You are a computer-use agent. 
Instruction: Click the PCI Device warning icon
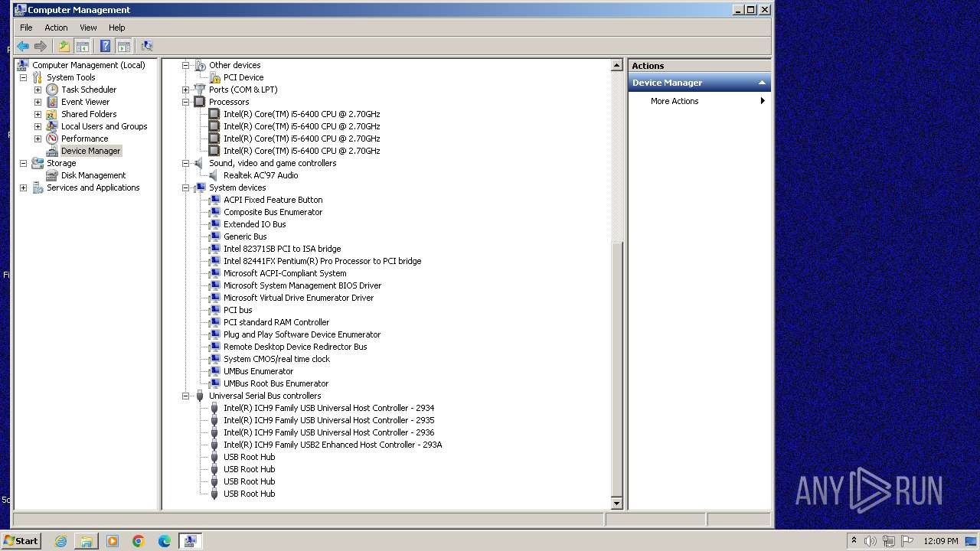[214, 77]
